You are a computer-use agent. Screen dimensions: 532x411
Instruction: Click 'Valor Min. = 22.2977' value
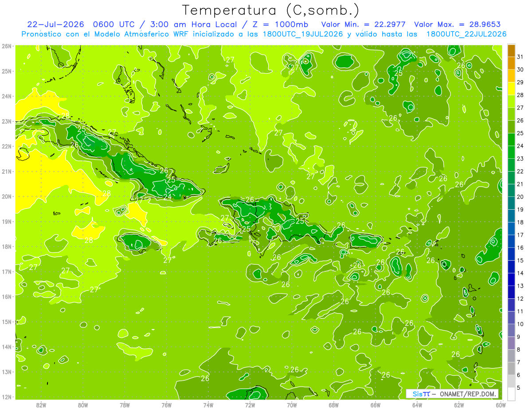pyautogui.click(x=364, y=24)
